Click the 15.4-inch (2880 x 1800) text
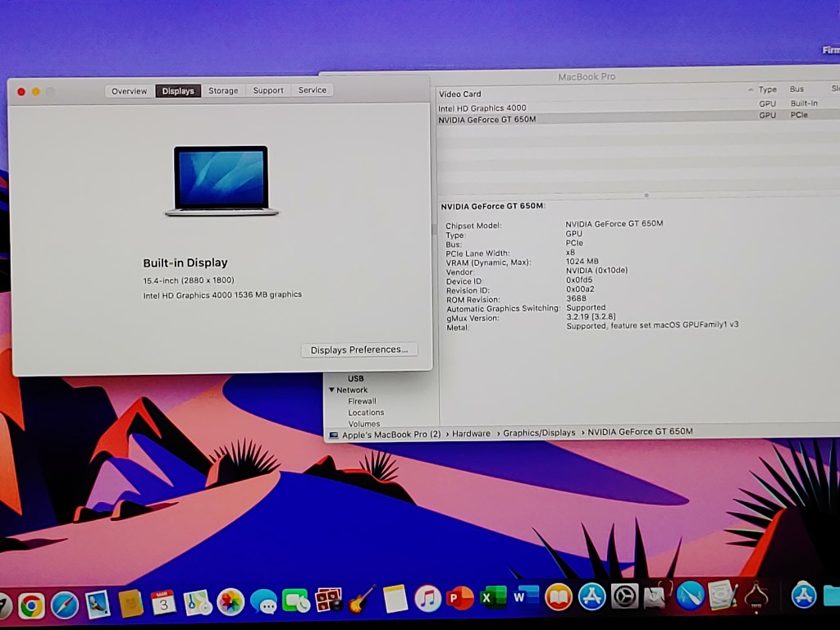Screen dimensions: 840x630 (189, 281)
